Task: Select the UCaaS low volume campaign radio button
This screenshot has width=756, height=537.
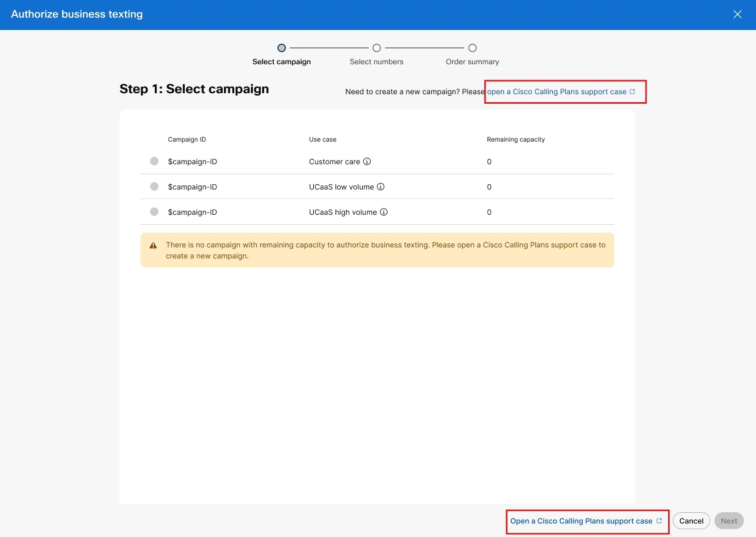Action: point(154,186)
